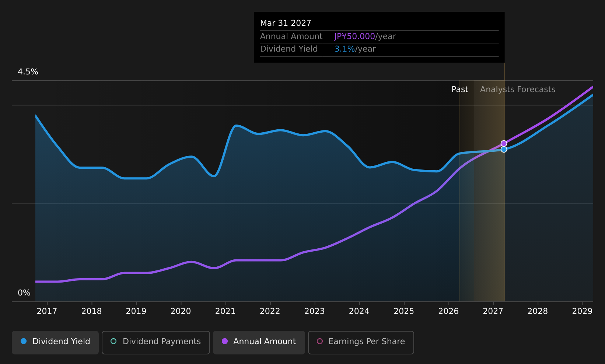Click the 'Mar 31 2027' tooltip date
The height and width of the screenshot is (364, 605).
286,23
